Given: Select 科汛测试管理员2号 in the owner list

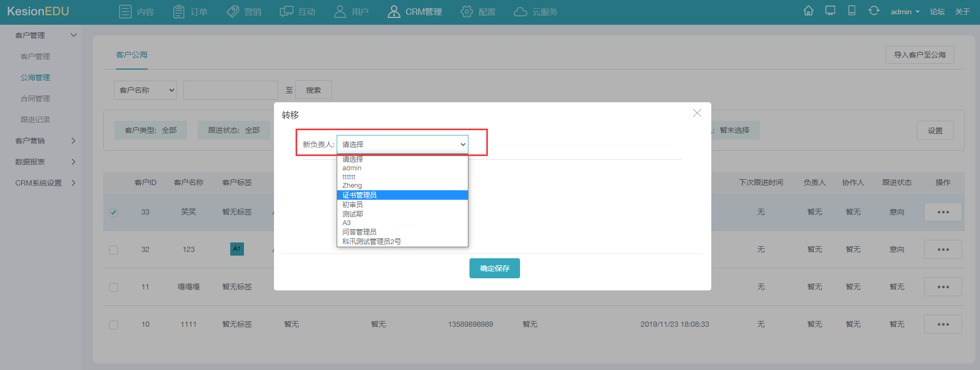Looking at the screenshot, I should (x=403, y=241).
